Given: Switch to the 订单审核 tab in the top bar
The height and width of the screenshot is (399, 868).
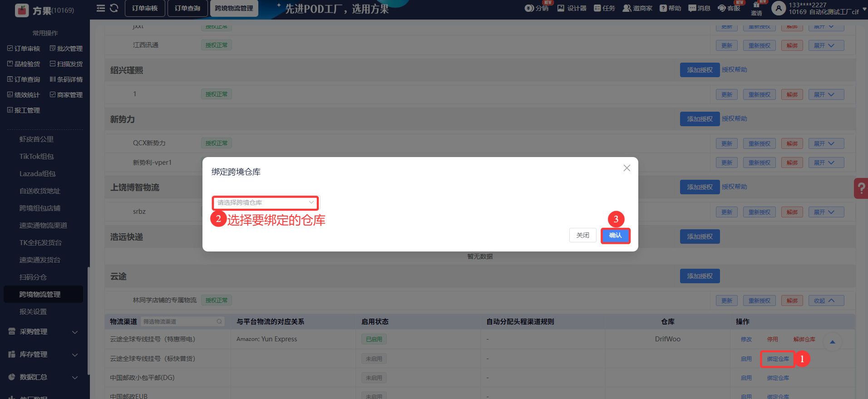Looking at the screenshot, I should [x=145, y=8].
